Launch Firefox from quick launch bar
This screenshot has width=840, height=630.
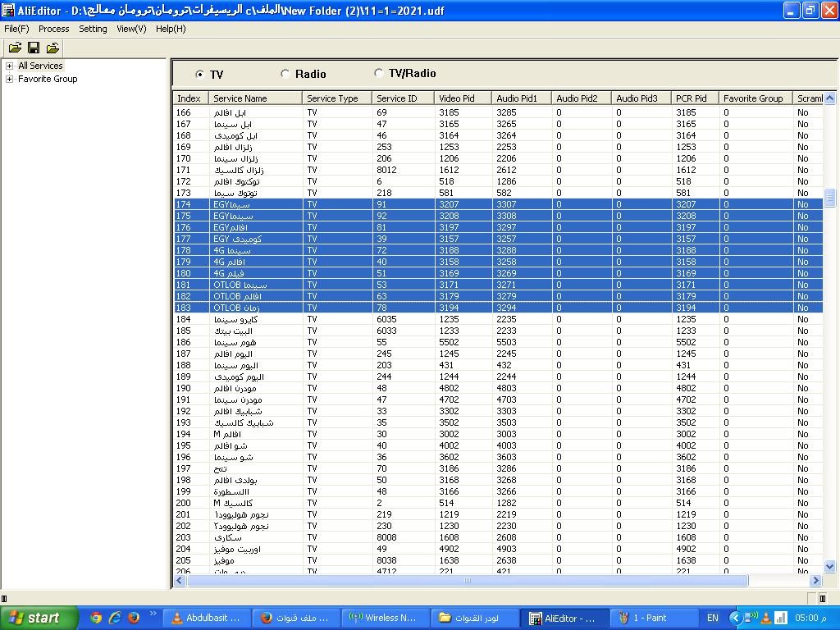tap(133, 618)
